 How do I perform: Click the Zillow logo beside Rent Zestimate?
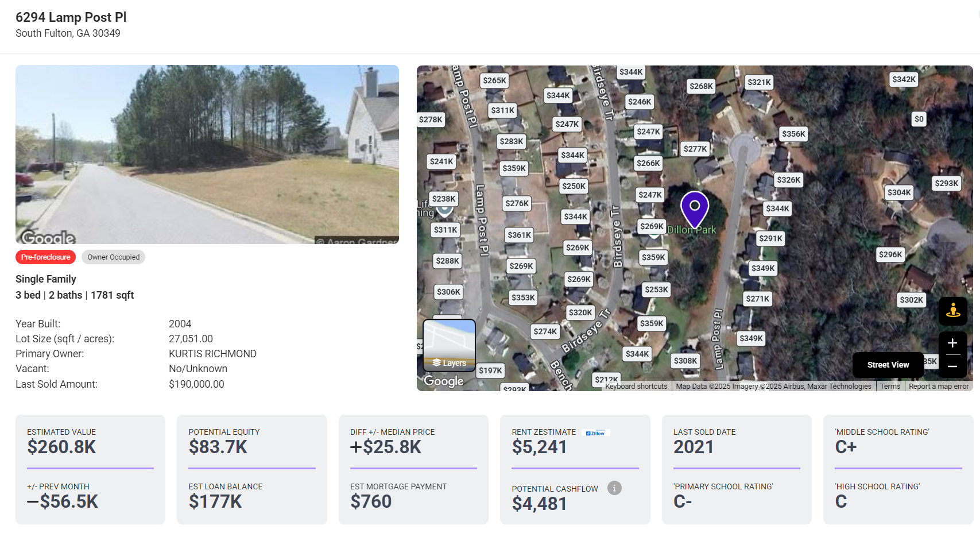(x=595, y=433)
